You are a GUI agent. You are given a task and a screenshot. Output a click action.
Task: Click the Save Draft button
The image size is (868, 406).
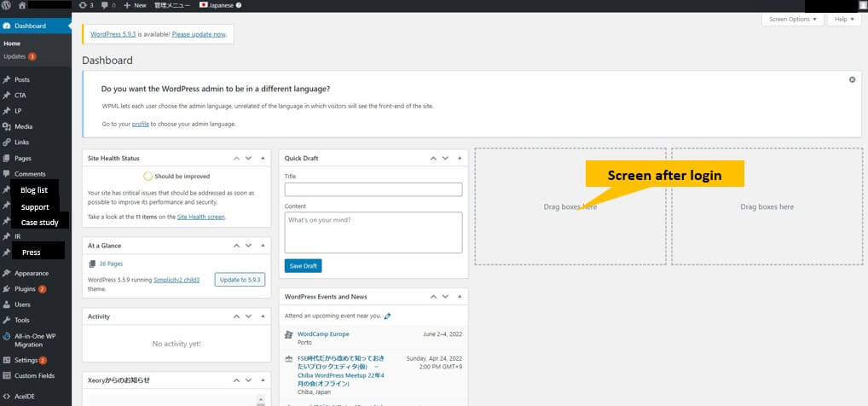(x=303, y=266)
